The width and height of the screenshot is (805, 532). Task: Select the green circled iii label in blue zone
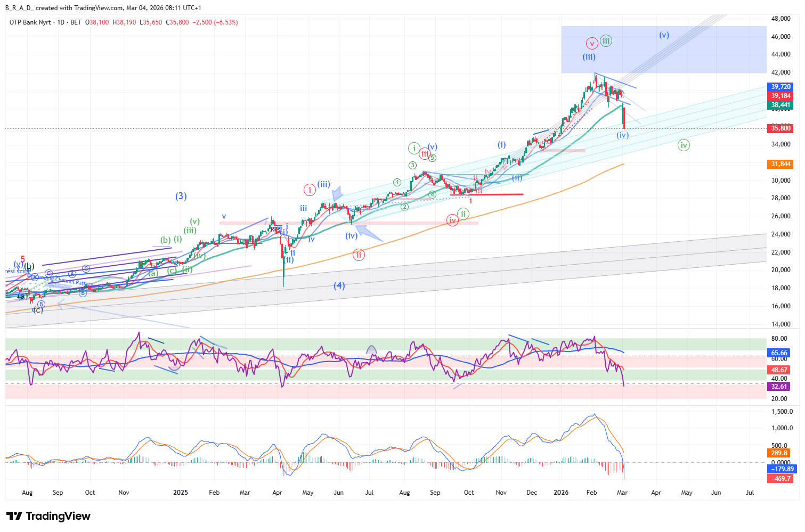click(x=606, y=40)
